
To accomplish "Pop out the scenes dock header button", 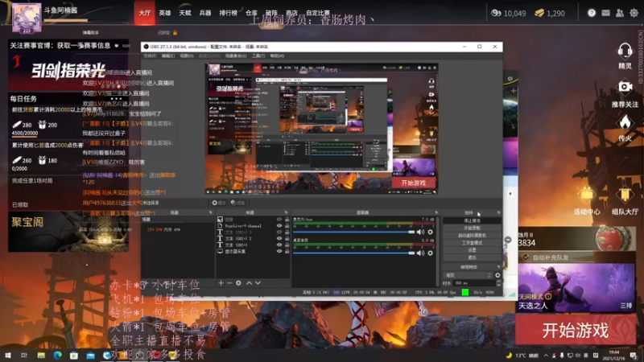I will tap(211, 212).
